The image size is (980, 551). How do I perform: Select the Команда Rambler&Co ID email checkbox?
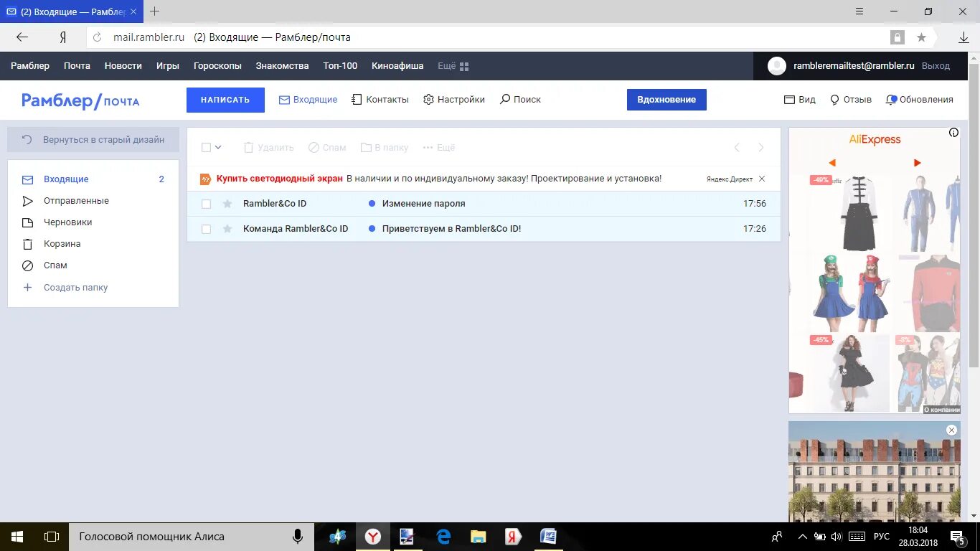[x=206, y=229]
